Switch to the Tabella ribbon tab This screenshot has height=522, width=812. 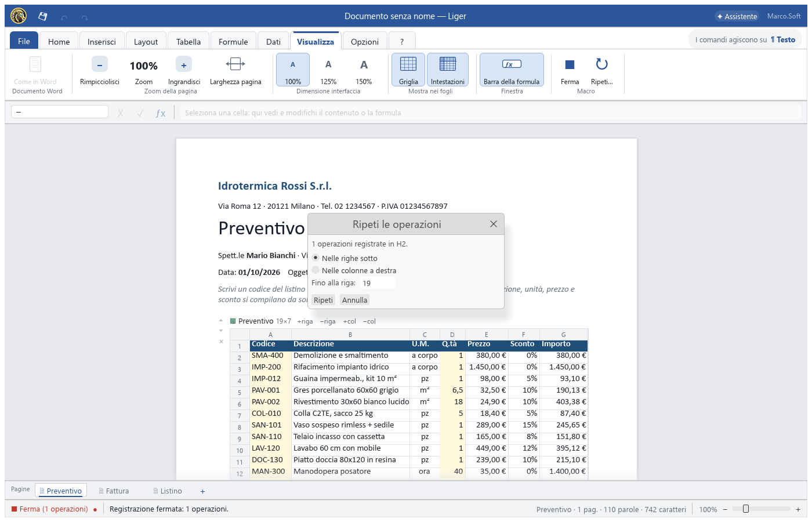point(188,41)
